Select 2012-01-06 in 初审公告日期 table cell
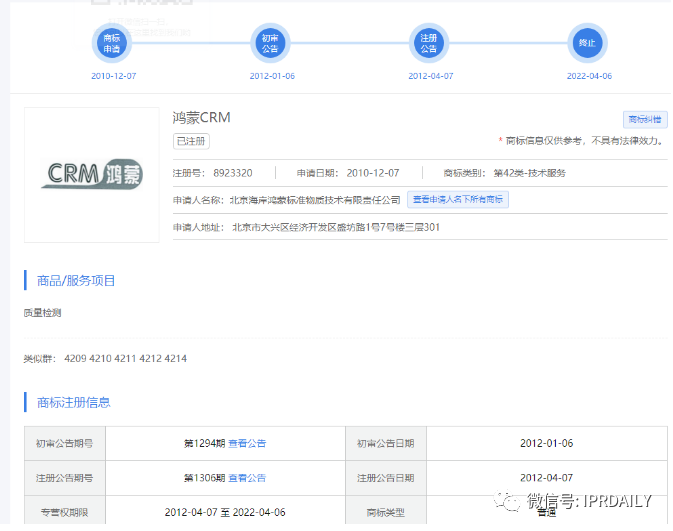 click(547, 443)
